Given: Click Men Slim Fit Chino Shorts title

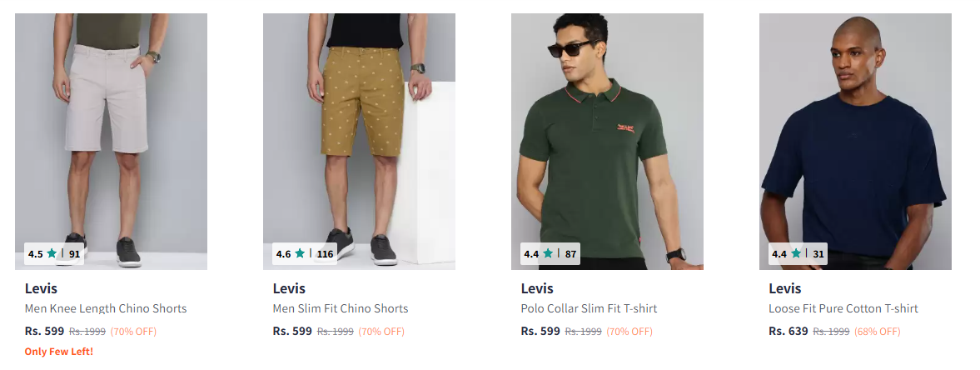Looking at the screenshot, I should click(341, 308).
